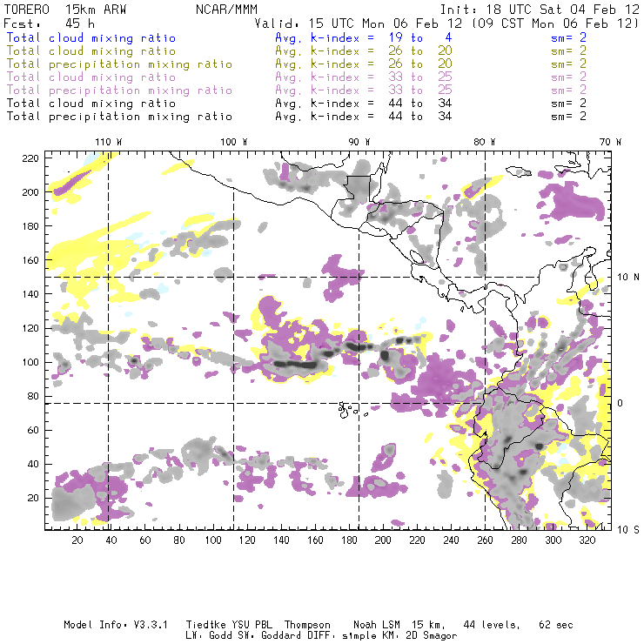Screen dimensions: 644x644
Task: Click the '10 S' latitude label
Action: (628, 530)
